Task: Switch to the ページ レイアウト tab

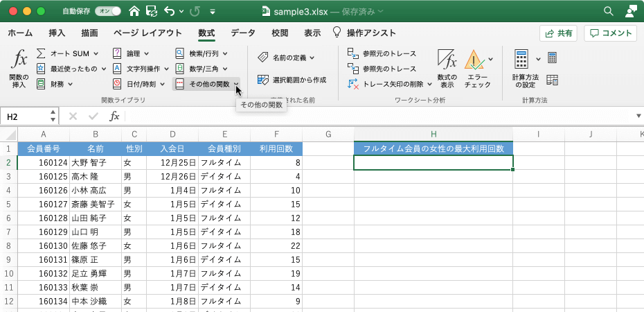Action: click(147, 33)
